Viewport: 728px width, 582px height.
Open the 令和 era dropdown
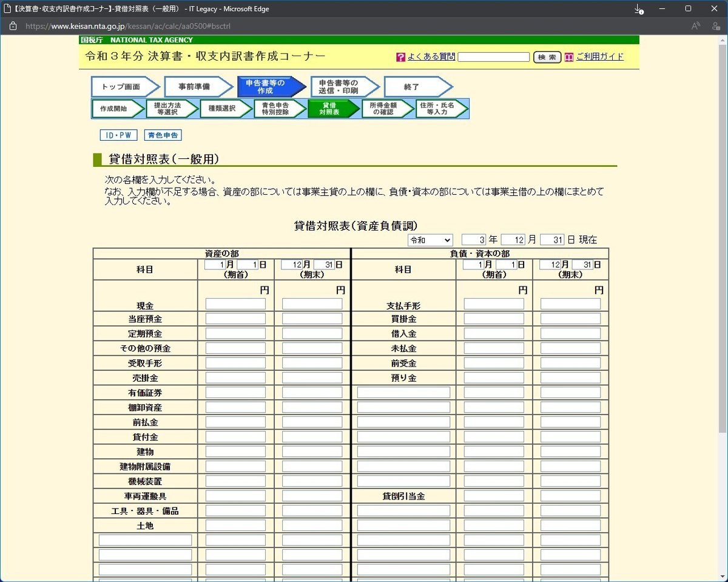point(430,240)
